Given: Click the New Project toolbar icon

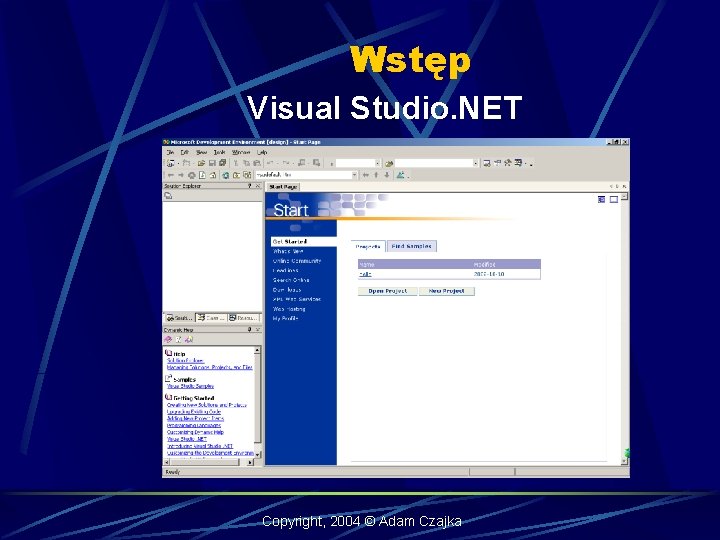Looking at the screenshot, I should 170,163.
